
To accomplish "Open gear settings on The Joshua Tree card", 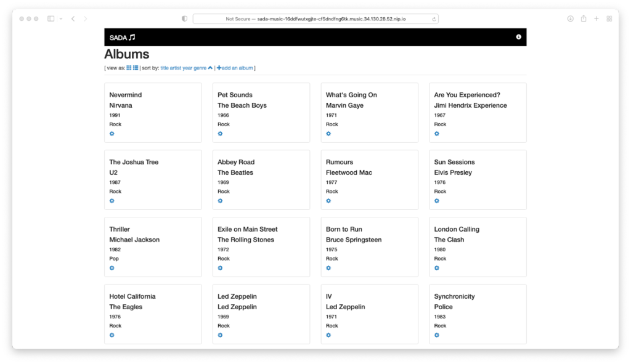I will tap(112, 201).
